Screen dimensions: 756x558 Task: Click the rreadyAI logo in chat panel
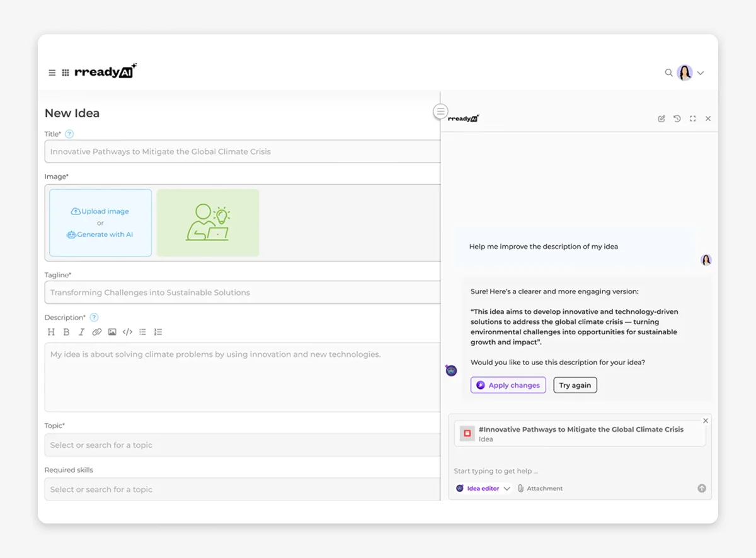[x=464, y=118]
